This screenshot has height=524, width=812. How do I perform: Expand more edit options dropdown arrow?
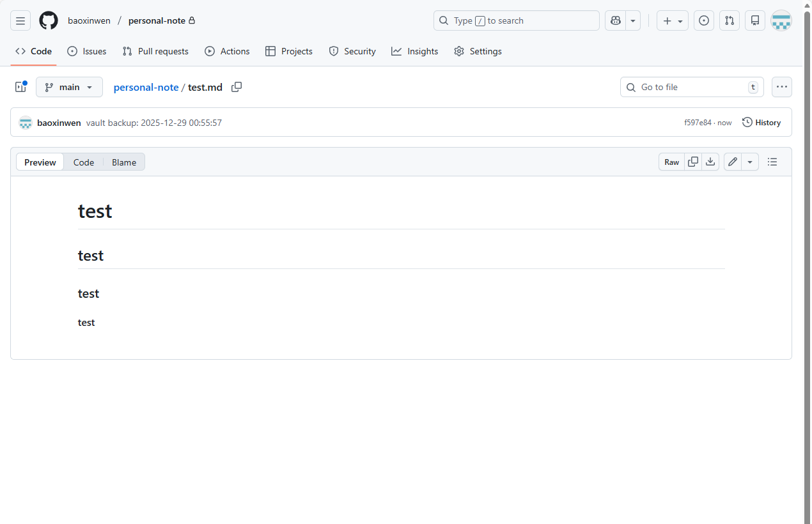tap(750, 162)
